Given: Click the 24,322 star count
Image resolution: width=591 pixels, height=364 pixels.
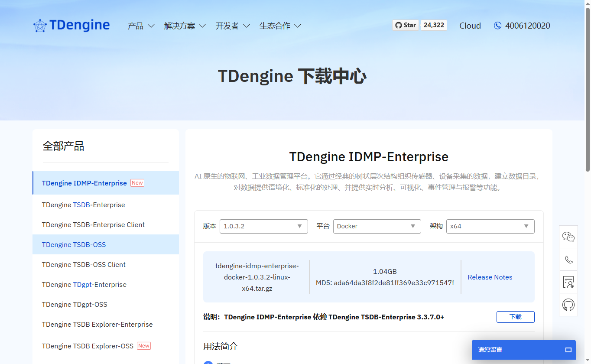Looking at the screenshot, I should [x=434, y=25].
